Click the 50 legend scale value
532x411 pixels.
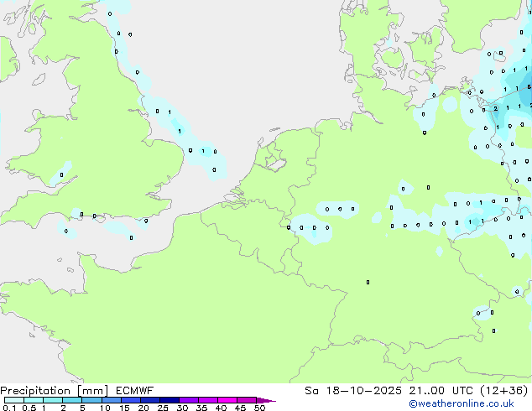tap(259, 408)
